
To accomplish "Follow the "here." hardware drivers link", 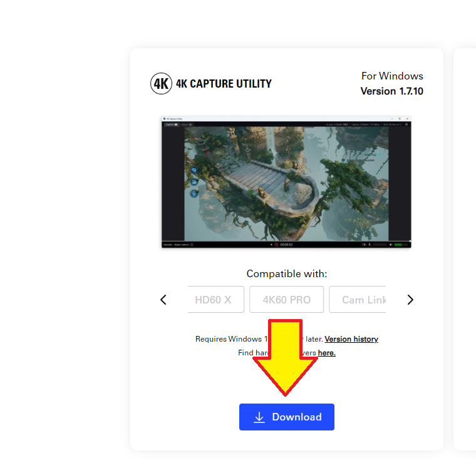I will click(x=326, y=353).
